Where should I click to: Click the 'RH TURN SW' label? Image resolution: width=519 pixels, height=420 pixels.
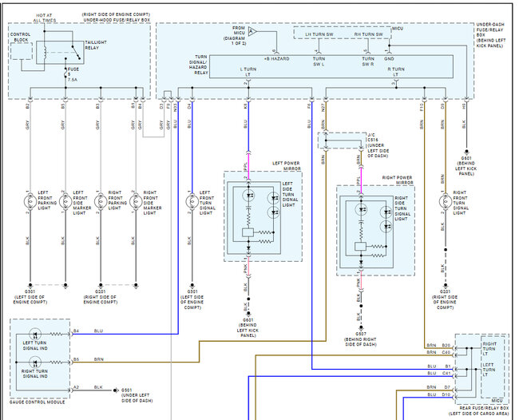[x=368, y=34]
